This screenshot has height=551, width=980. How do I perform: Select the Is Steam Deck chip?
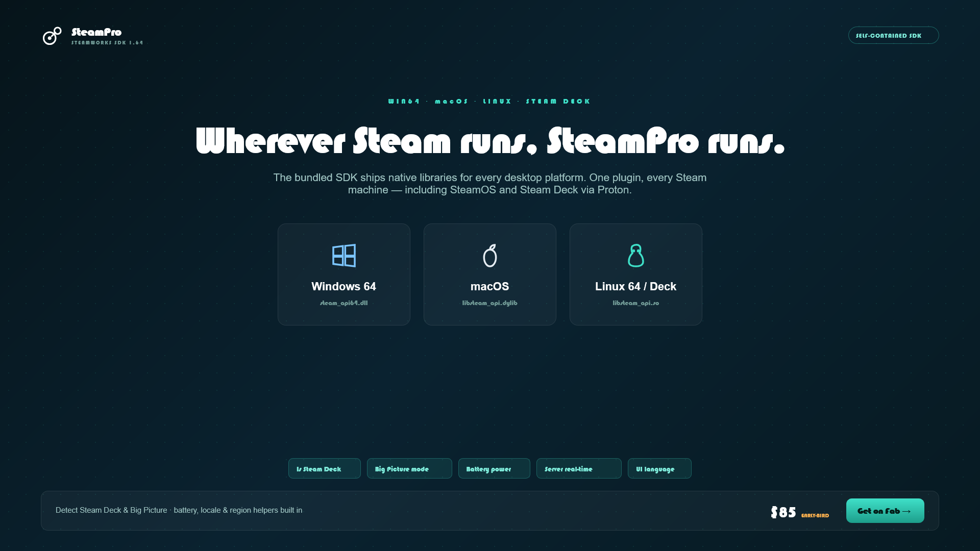click(325, 468)
